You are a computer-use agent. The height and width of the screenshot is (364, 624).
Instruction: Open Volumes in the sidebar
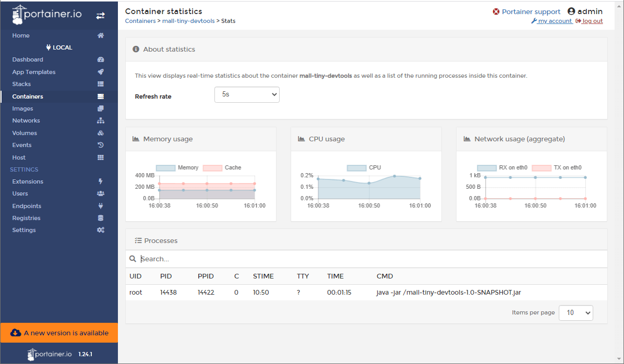click(x=25, y=133)
